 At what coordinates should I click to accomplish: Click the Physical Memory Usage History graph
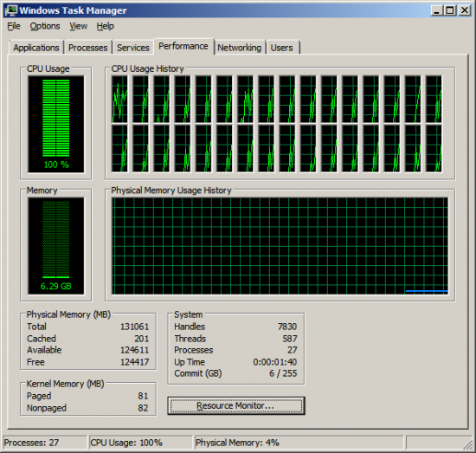(280, 245)
